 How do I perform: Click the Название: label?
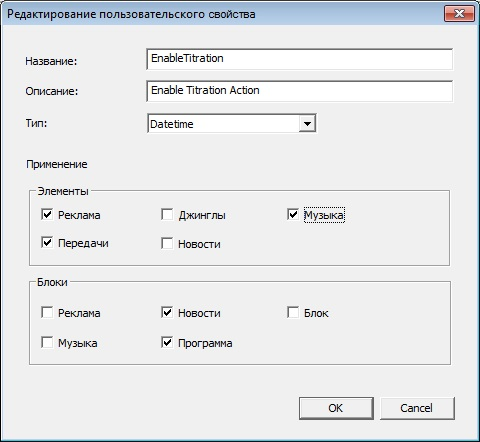(x=51, y=61)
